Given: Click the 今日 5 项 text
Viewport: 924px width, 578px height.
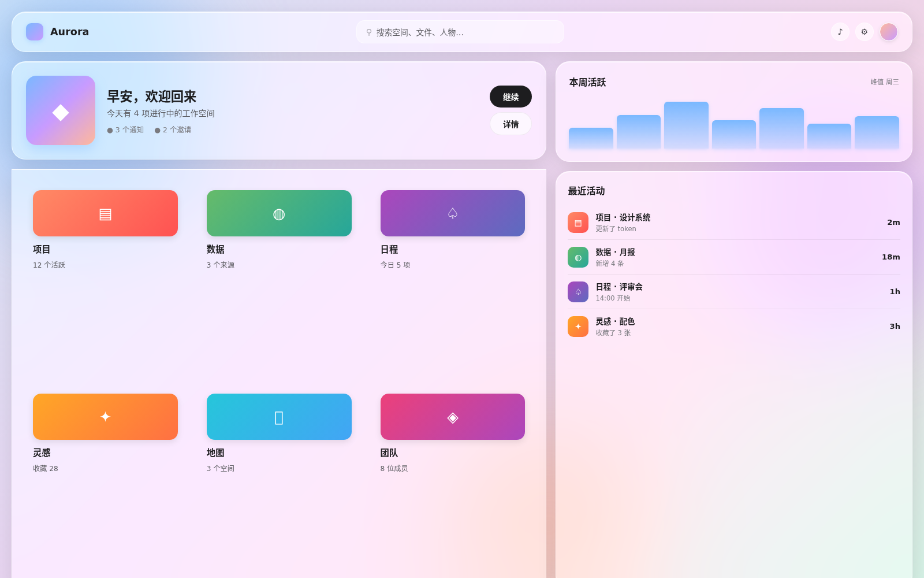Looking at the screenshot, I should coord(395,265).
